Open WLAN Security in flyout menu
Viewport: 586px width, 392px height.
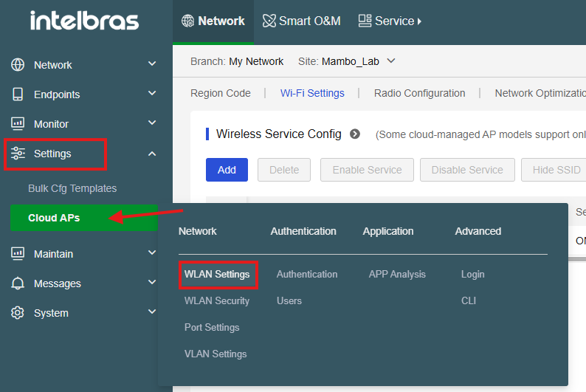coord(217,300)
